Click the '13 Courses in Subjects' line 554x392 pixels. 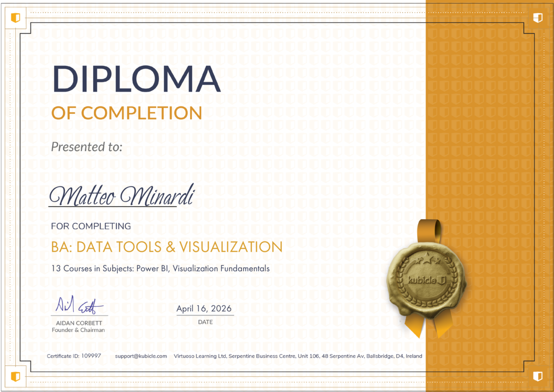click(x=160, y=269)
